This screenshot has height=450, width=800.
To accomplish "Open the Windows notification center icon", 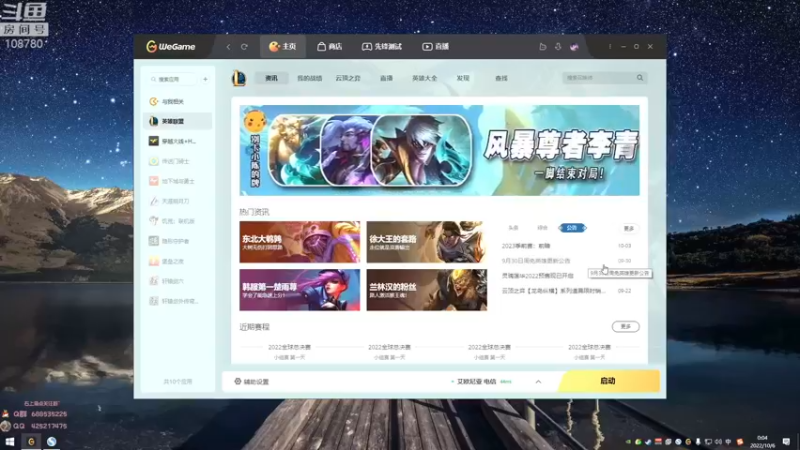I will [786, 442].
